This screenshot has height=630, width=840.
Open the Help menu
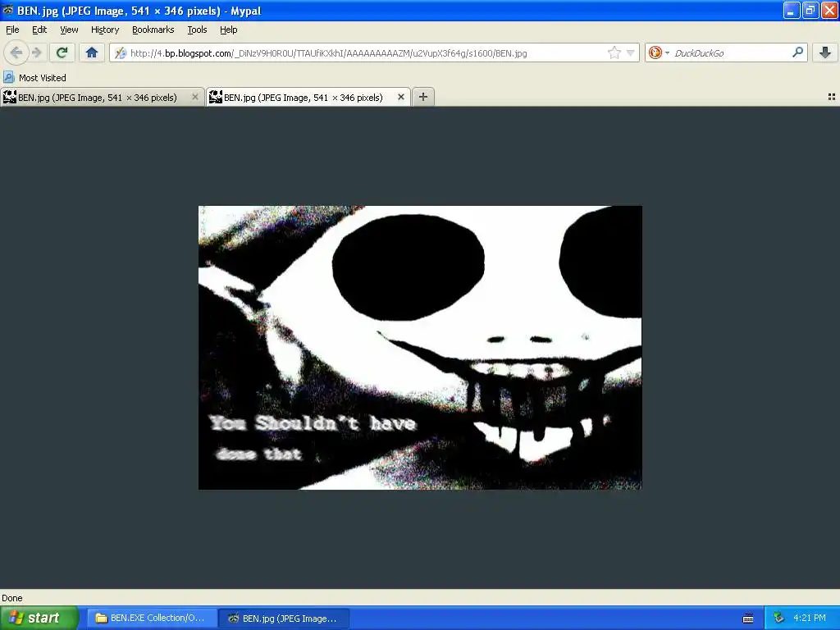tap(229, 30)
